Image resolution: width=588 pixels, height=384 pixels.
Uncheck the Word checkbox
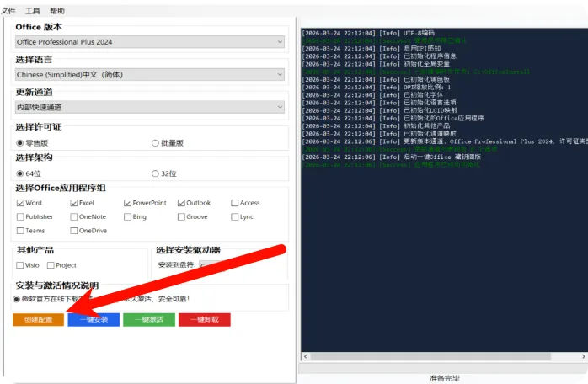20,203
